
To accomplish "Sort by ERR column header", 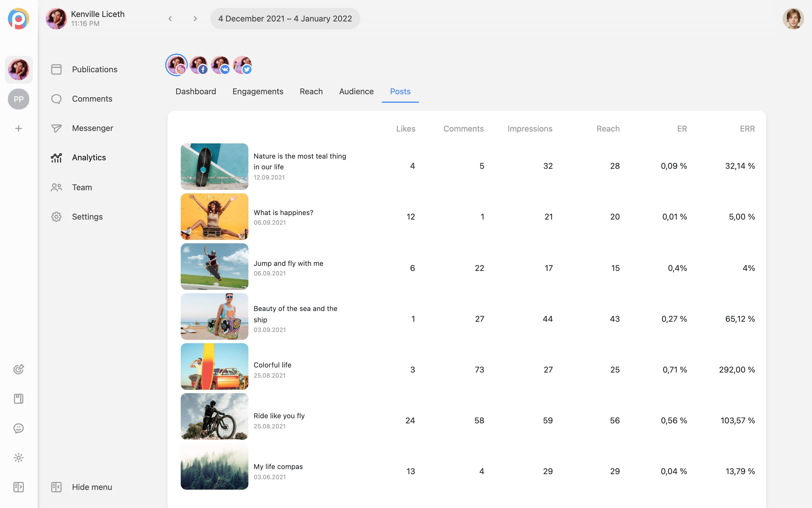I will [747, 129].
